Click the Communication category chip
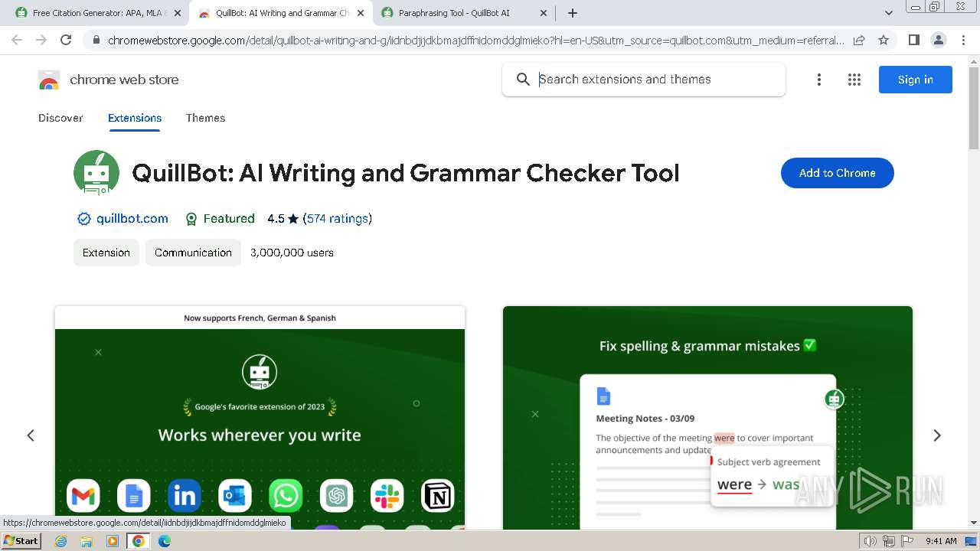 [193, 253]
